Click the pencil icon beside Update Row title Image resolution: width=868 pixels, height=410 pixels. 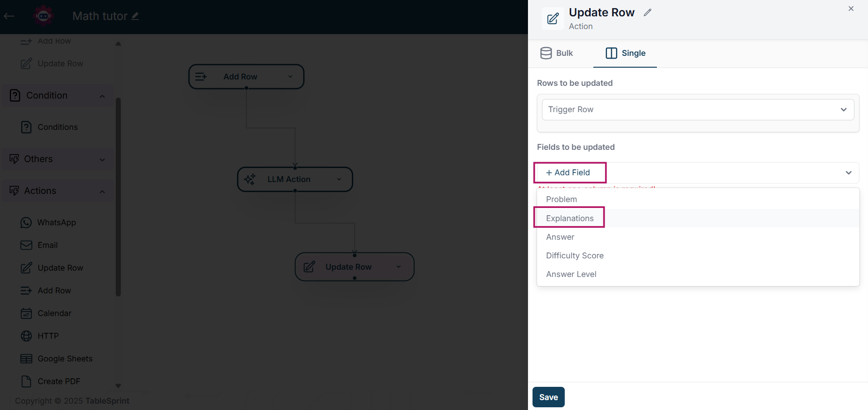coord(647,13)
